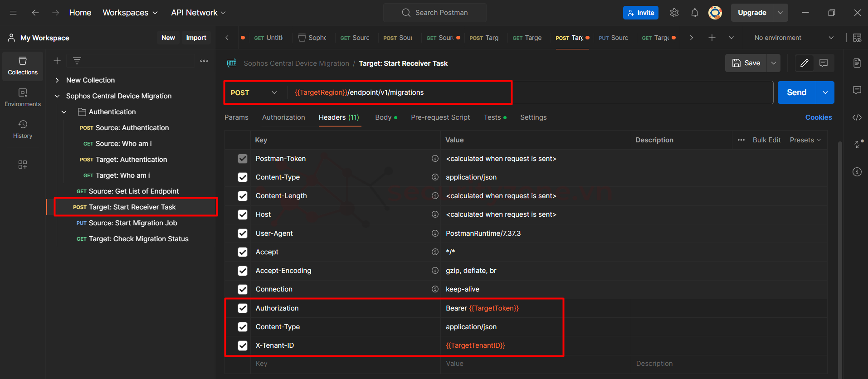Click the Import button
Viewport: 868px width, 379px height.
coord(196,38)
